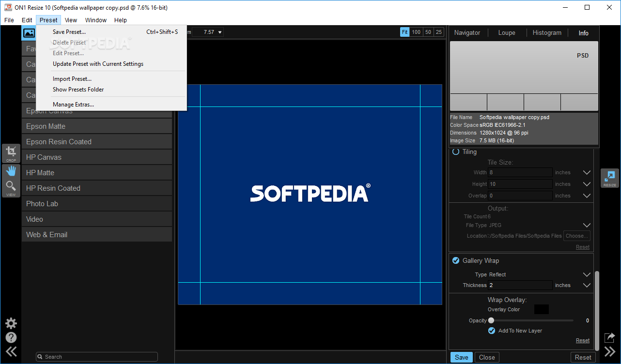Open File Type JPEG dropdown
The image size is (621, 364).
[x=587, y=225]
